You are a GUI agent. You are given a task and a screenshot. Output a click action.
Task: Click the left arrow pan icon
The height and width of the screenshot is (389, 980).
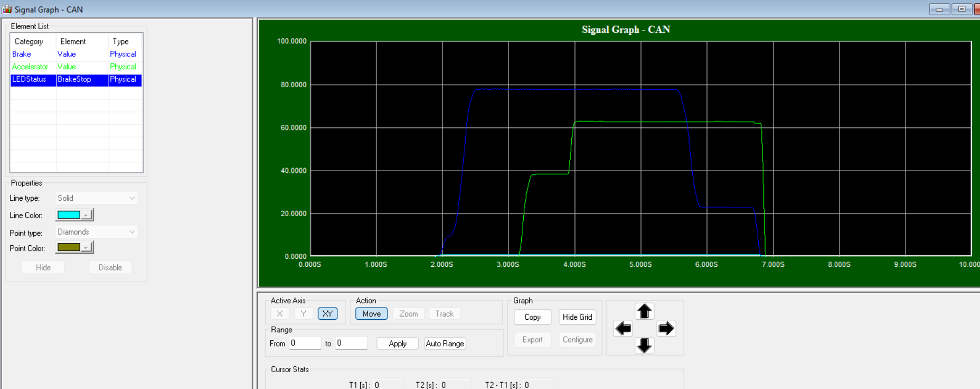623,329
